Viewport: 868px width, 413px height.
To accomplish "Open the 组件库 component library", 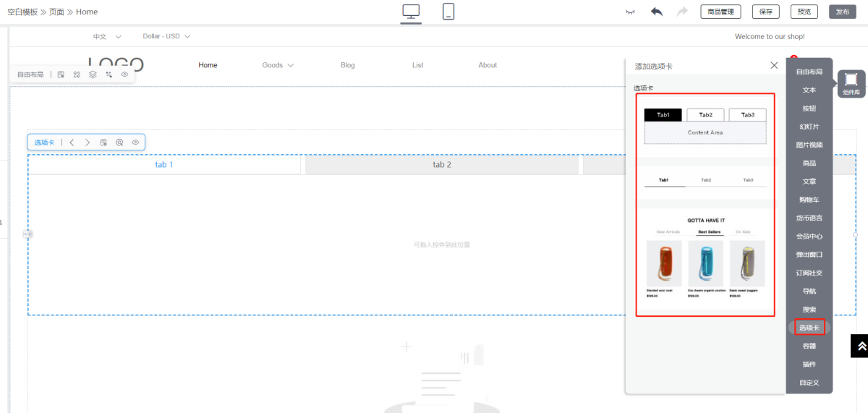I will [x=851, y=82].
